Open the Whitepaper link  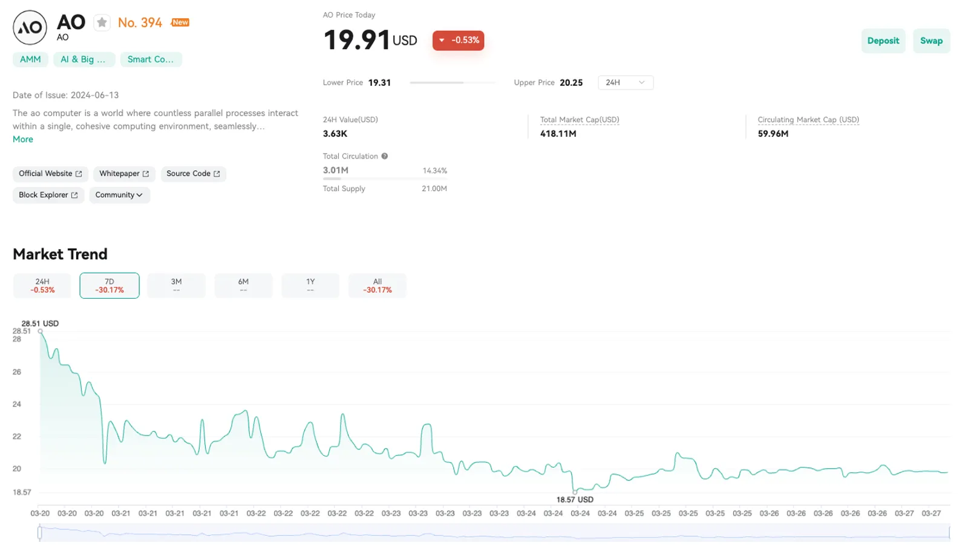[x=124, y=174]
